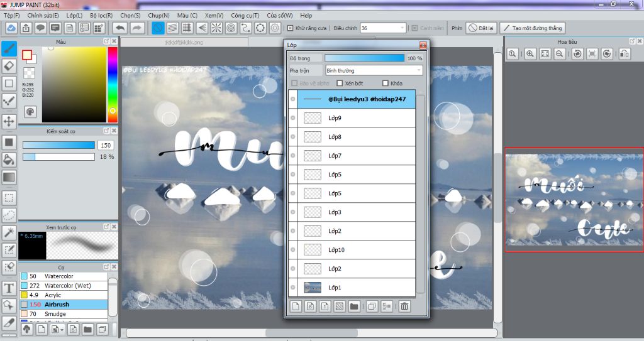Click the transparent color swatch

(29, 73)
